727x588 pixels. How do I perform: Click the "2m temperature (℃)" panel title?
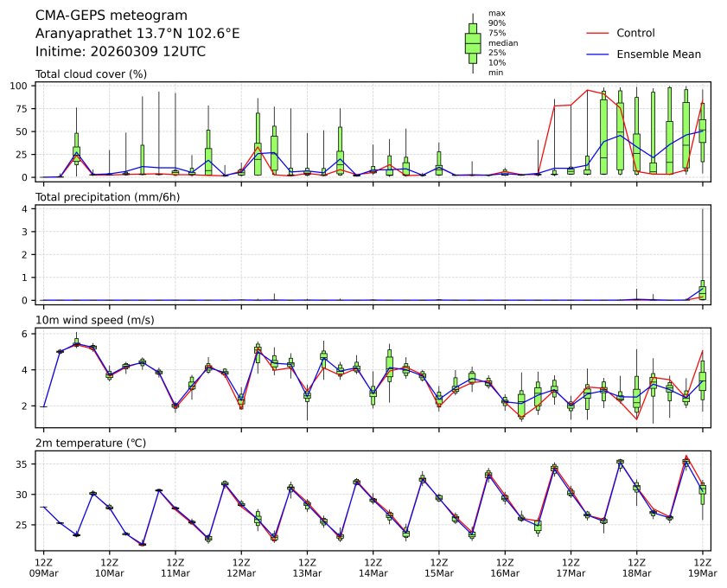91,443
